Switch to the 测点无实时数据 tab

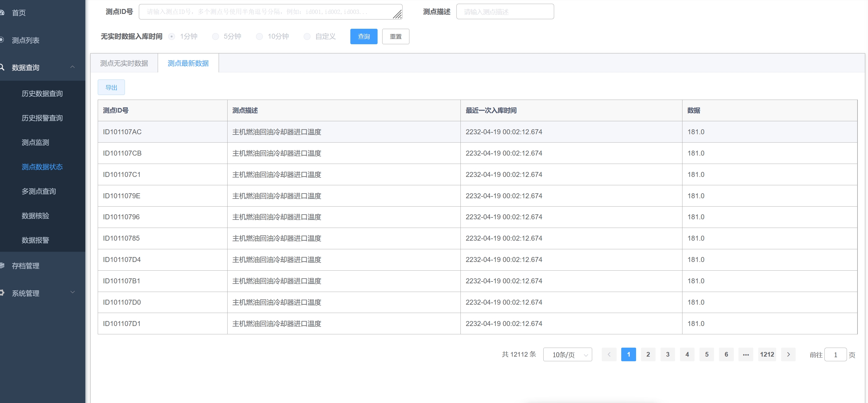tap(124, 63)
